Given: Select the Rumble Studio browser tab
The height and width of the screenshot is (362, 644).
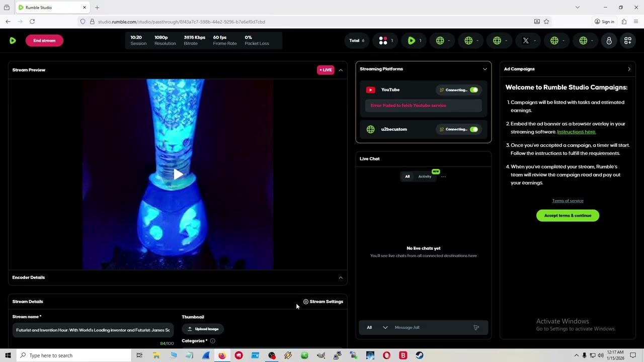Looking at the screenshot, I should click(52, 8).
